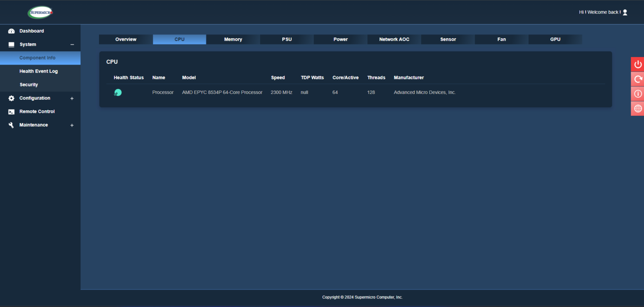
Task: Click the System sidebar label
Action: (x=28, y=44)
